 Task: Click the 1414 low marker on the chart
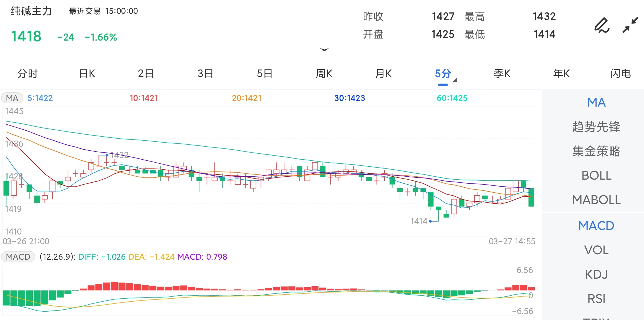tap(419, 221)
